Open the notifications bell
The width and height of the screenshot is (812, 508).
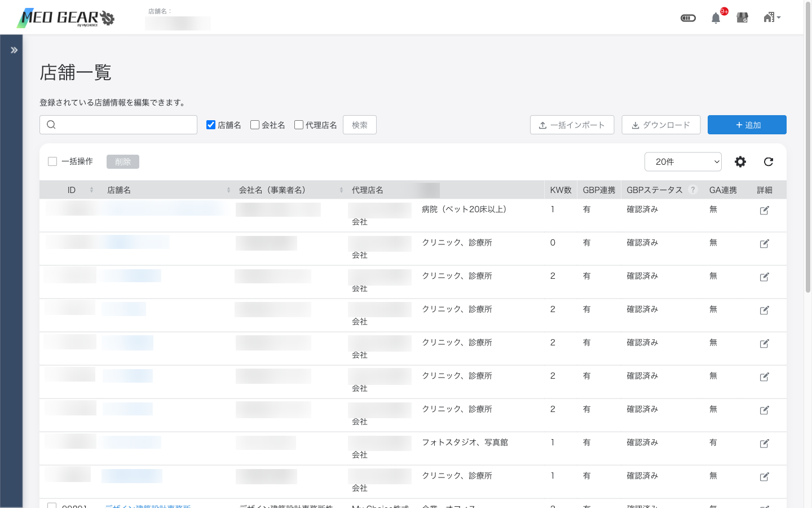tap(716, 18)
